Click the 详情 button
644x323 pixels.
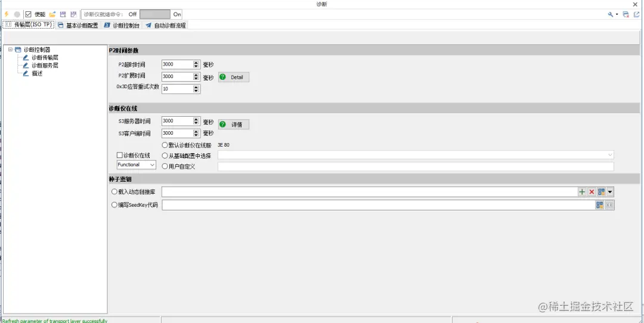click(x=233, y=125)
